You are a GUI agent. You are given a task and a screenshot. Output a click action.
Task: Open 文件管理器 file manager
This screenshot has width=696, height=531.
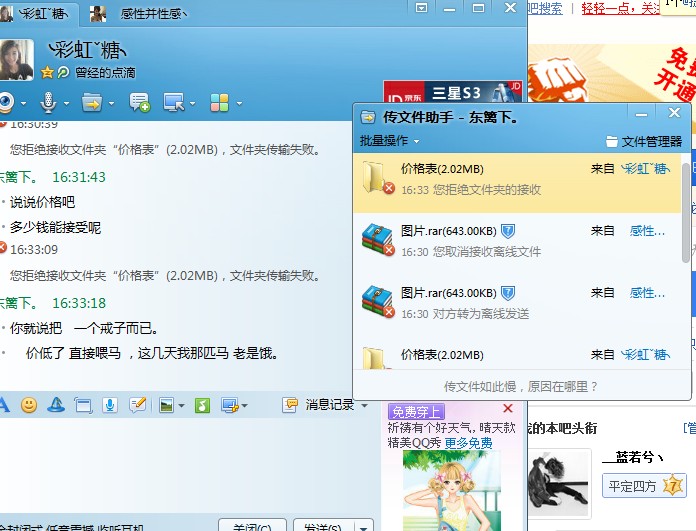click(x=644, y=141)
